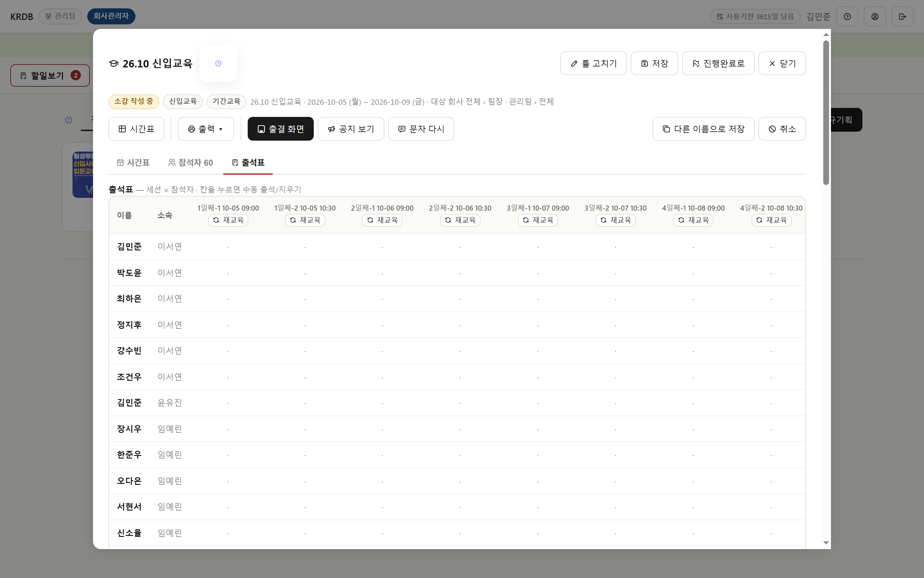The height and width of the screenshot is (578, 924).
Task: Click the small help icon behind dialog at left
Action: [69, 120]
